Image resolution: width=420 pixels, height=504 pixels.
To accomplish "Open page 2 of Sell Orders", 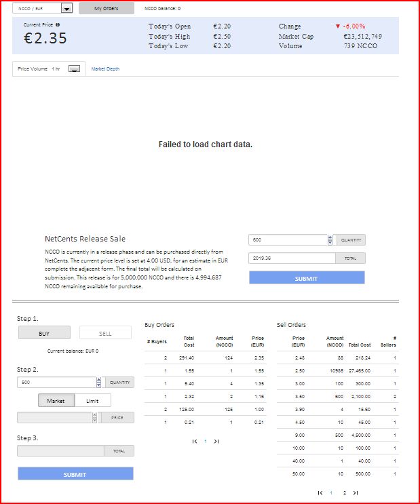I will tap(344, 493).
